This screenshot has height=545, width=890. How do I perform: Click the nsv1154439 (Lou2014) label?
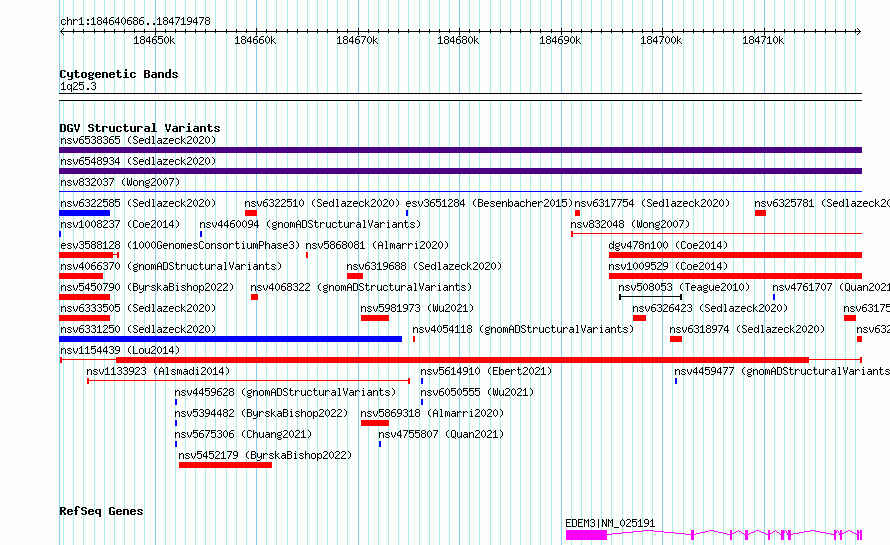coord(120,350)
